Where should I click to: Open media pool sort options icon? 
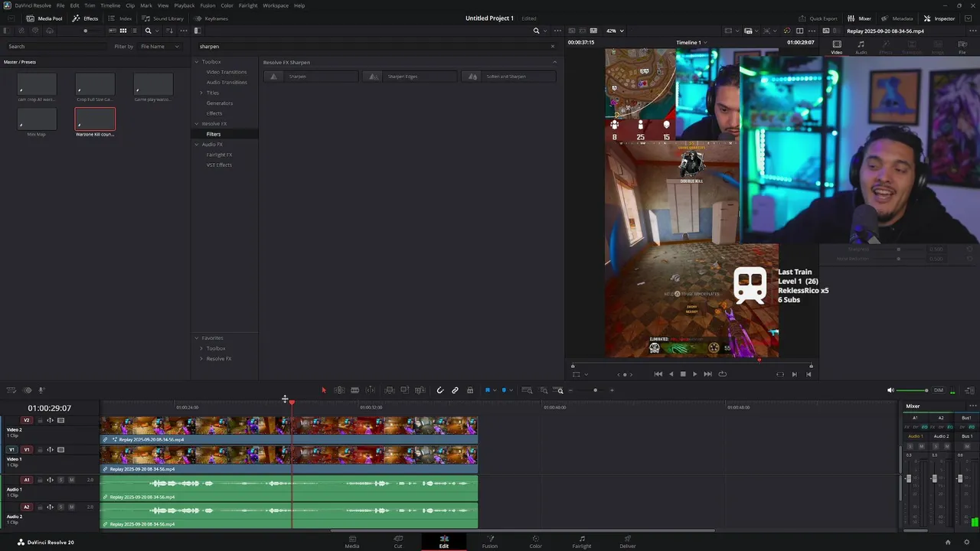tap(170, 31)
